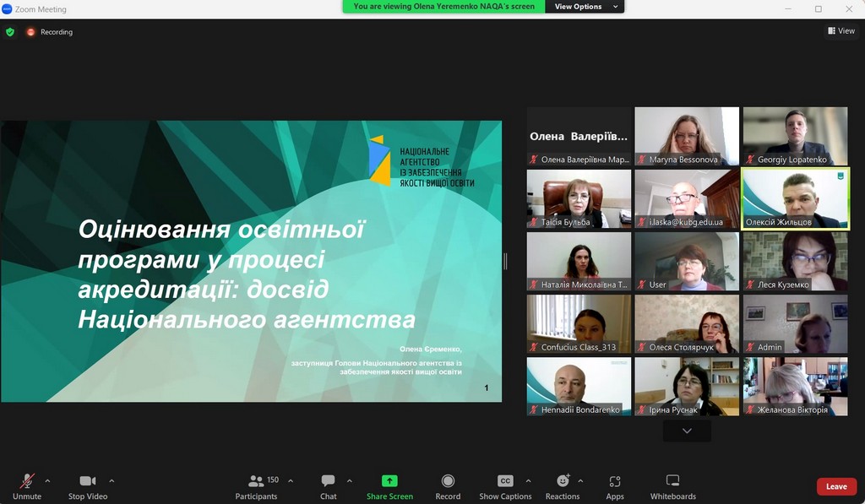Start recording with the Record button
865x504 pixels.
tap(448, 485)
